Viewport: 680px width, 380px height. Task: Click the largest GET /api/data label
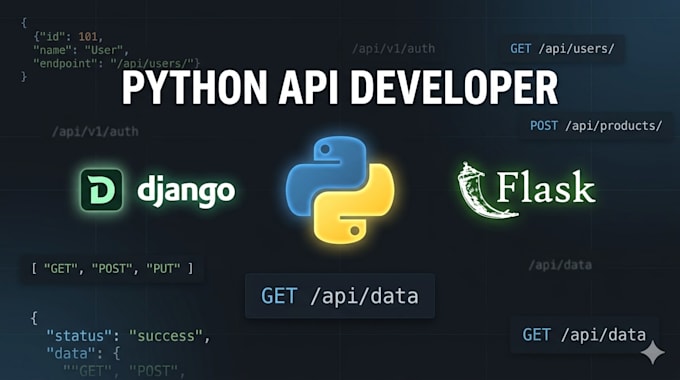coord(340,296)
